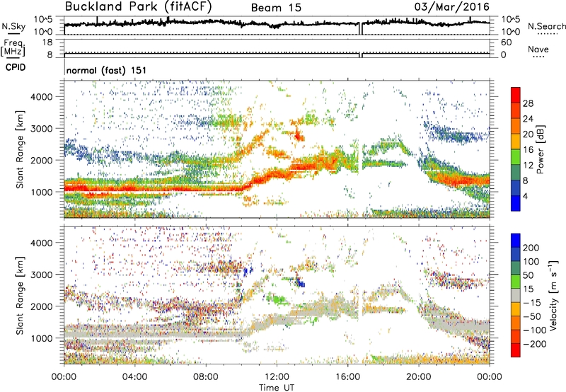Image resolution: width=566 pixels, height=392 pixels.
Task: Click the Buckland Park (fitACF) title
Action: [138, 7]
